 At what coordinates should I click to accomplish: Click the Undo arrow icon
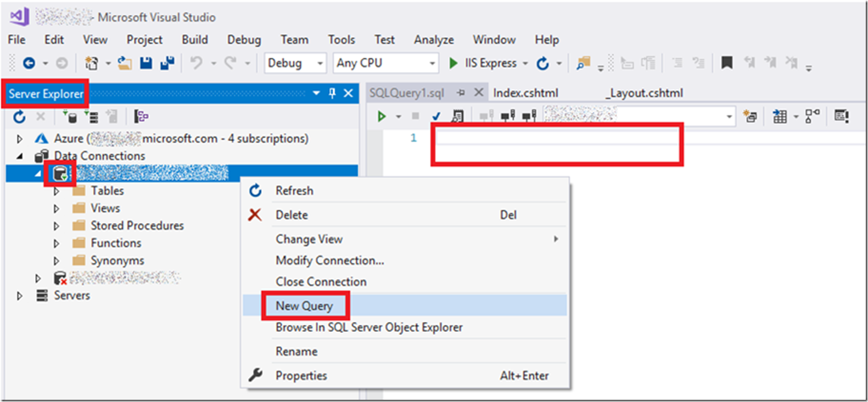(196, 63)
